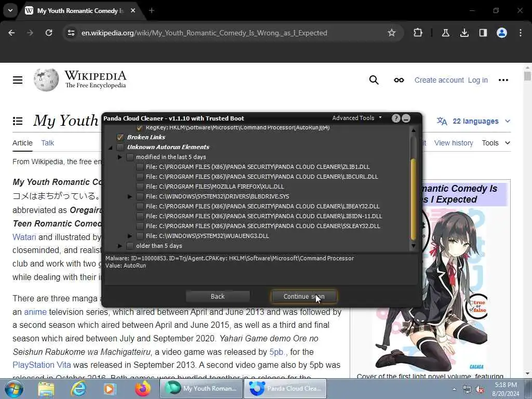Check 'older than 5 days' checkbox
The width and height of the screenshot is (532, 399).
point(130,246)
